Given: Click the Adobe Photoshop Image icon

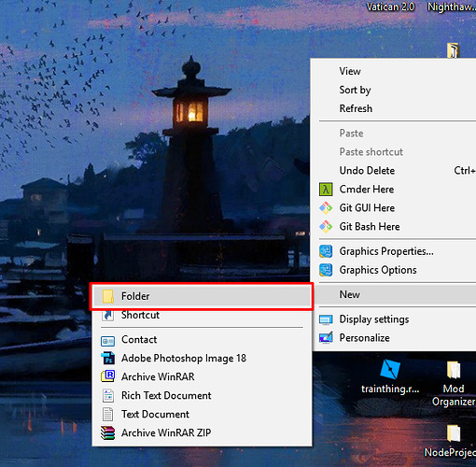Looking at the screenshot, I should (x=108, y=359).
